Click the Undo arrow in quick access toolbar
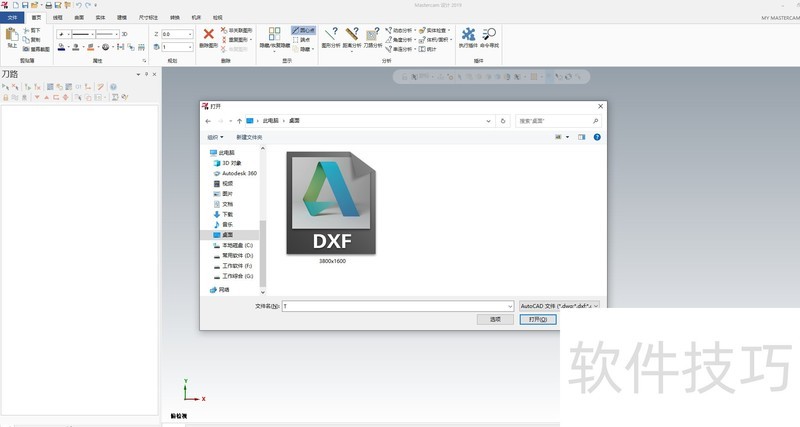The image size is (800, 427). tap(79, 5)
